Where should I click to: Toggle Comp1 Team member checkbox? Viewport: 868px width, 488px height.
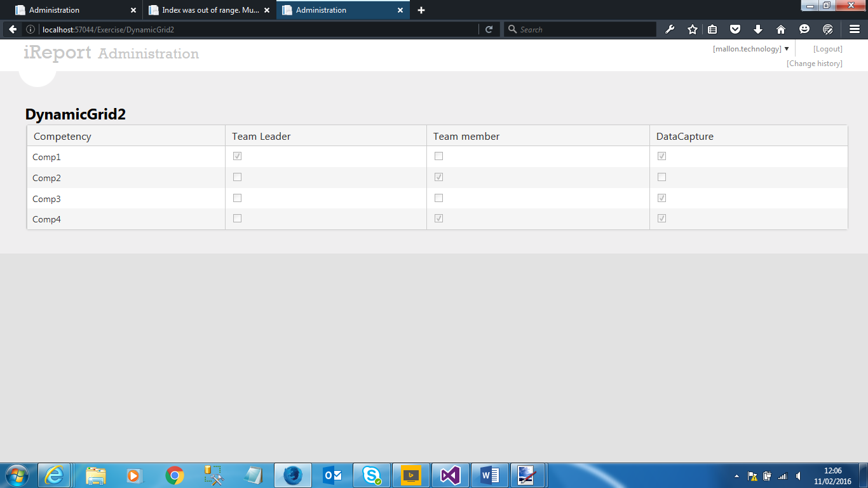(438, 156)
